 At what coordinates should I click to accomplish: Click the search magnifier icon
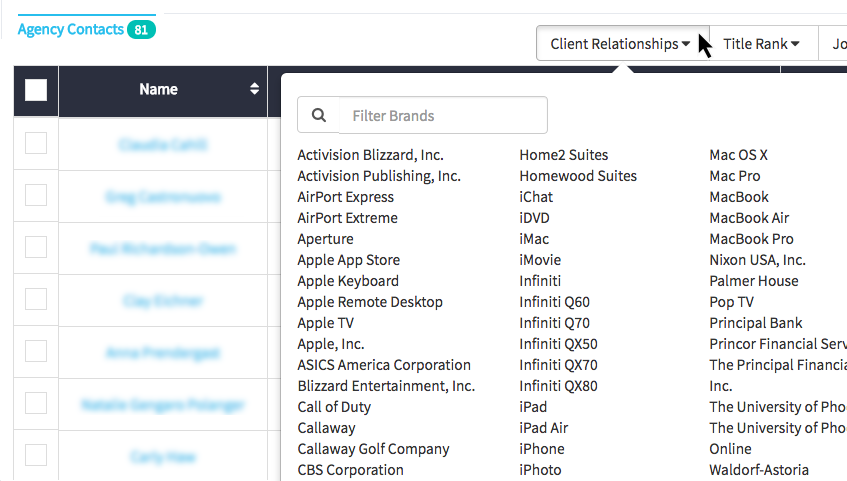pyautogui.click(x=319, y=115)
